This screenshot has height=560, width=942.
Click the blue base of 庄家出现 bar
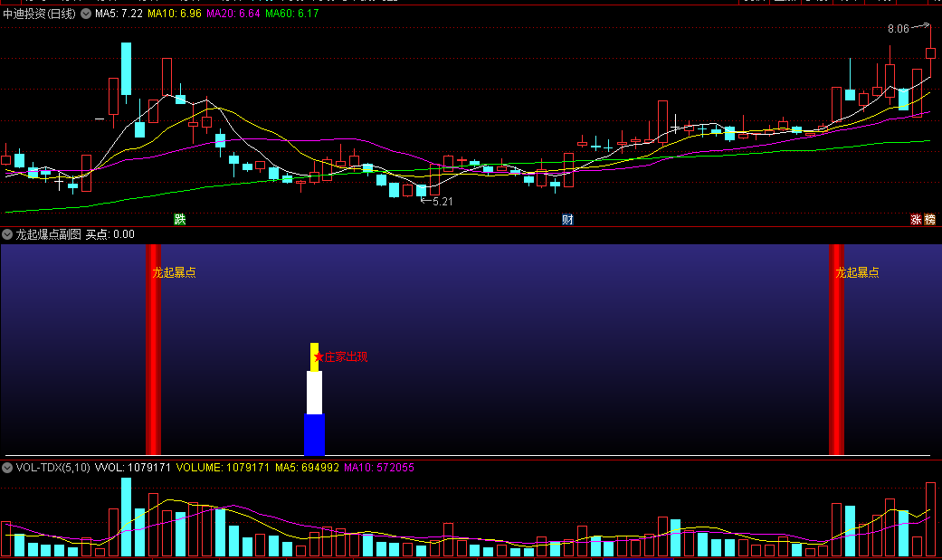pos(314,434)
